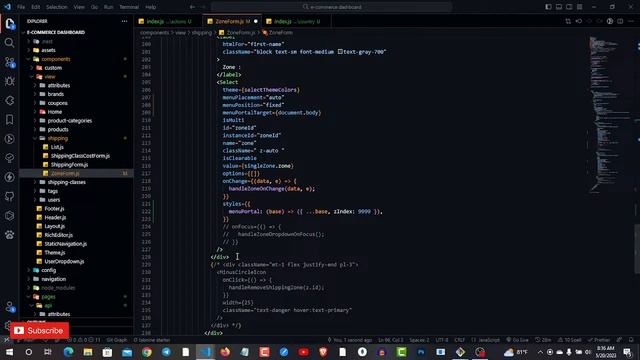Click the editor vertical scrollbar thumb

click(637, 249)
